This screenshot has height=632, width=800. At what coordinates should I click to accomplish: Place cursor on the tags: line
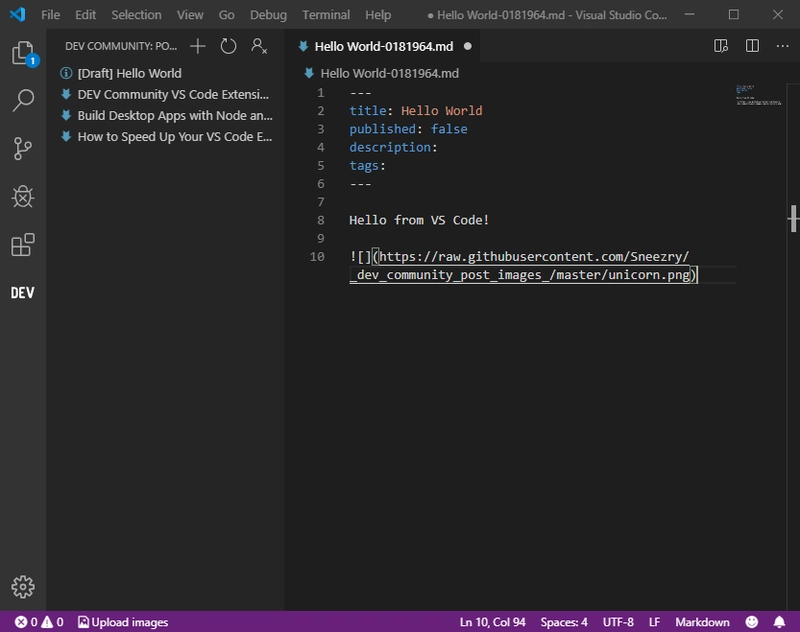coord(367,166)
